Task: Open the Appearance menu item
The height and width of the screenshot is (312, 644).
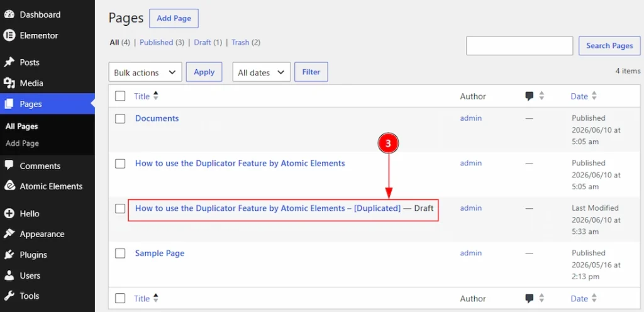Action: [x=42, y=234]
